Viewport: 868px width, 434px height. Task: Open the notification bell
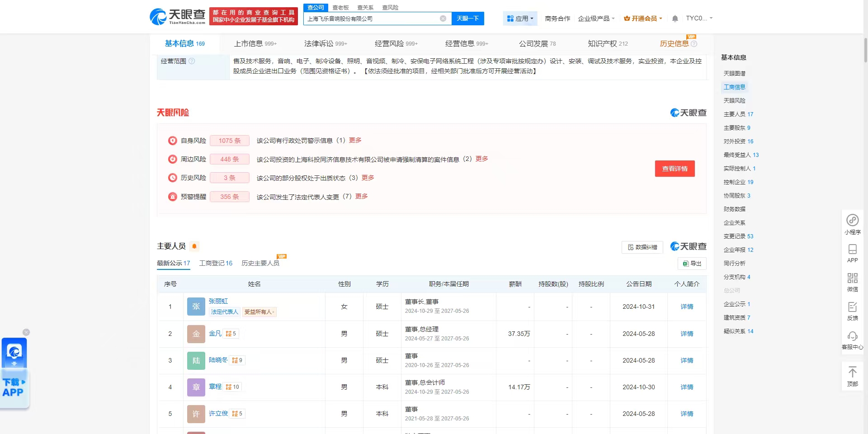(675, 19)
